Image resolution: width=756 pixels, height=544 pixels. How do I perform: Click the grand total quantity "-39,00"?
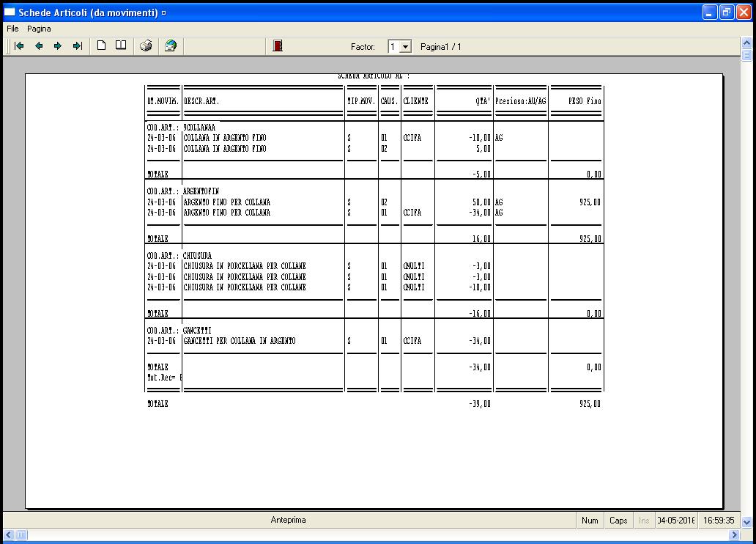480,403
